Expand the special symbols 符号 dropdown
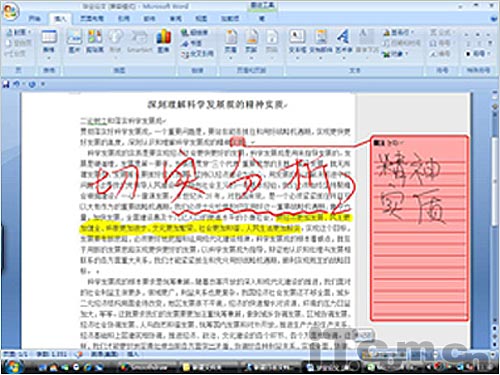Viewport: 500px width, 375px height. 478,53
